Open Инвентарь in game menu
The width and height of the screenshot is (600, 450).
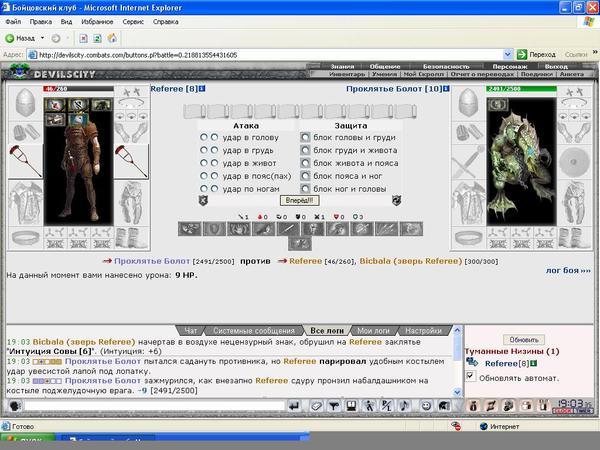(x=347, y=74)
